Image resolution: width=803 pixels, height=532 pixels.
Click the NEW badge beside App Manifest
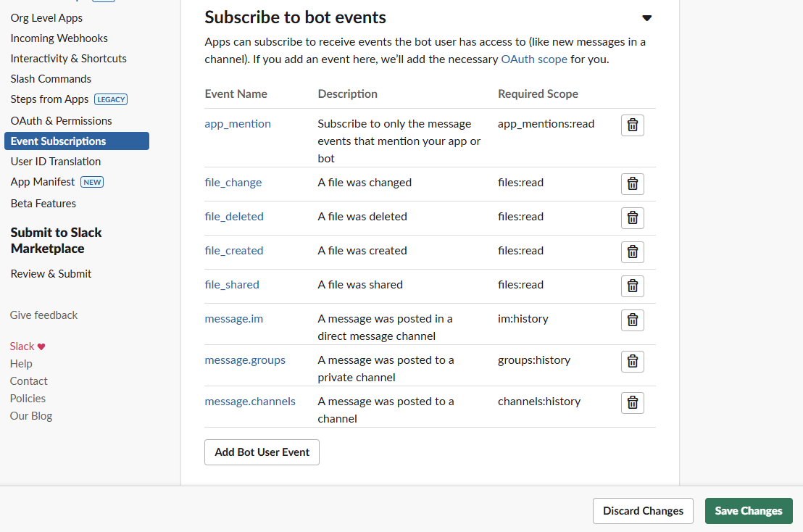point(92,182)
